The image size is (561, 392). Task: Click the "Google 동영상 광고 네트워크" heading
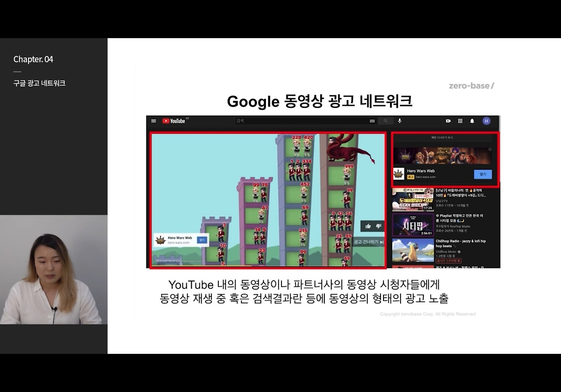[x=320, y=102]
